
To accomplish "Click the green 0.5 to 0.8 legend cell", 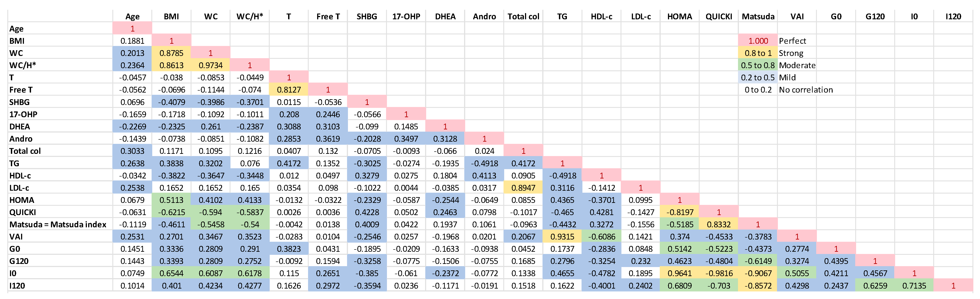I will tap(758, 65).
